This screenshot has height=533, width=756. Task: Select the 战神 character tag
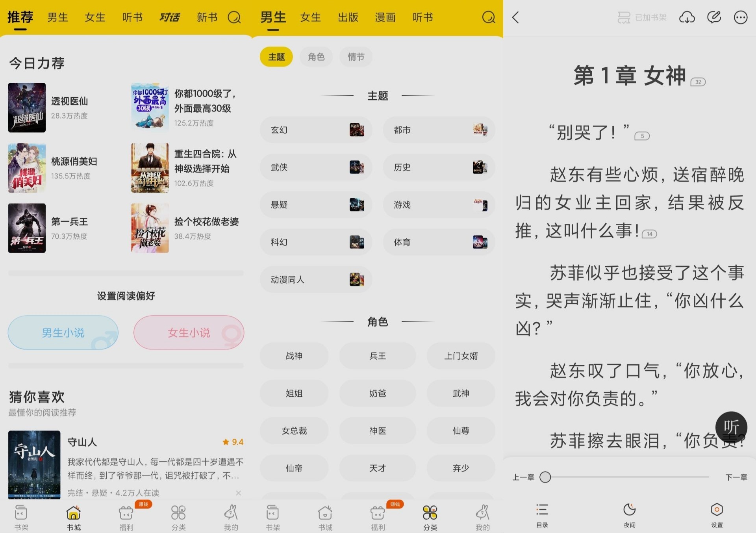point(294,356)
